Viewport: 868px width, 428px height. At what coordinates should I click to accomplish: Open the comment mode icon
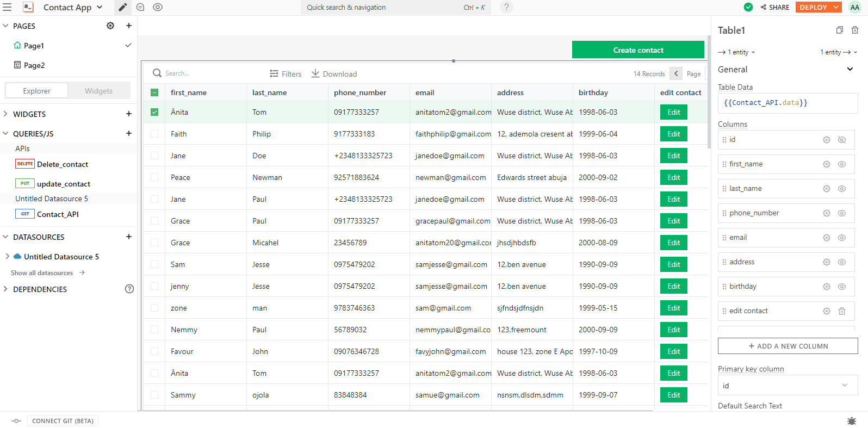pos(140,7)
